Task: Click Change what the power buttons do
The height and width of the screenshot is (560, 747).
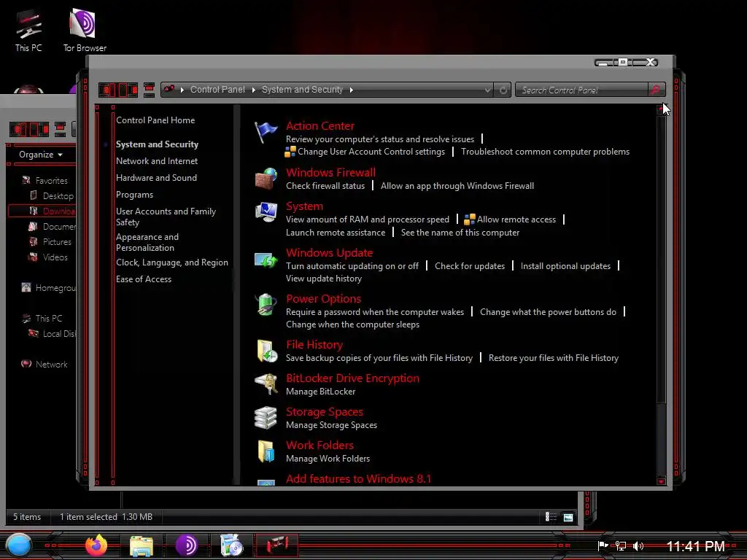Action: pyautogui.click(x=548, y=312)
